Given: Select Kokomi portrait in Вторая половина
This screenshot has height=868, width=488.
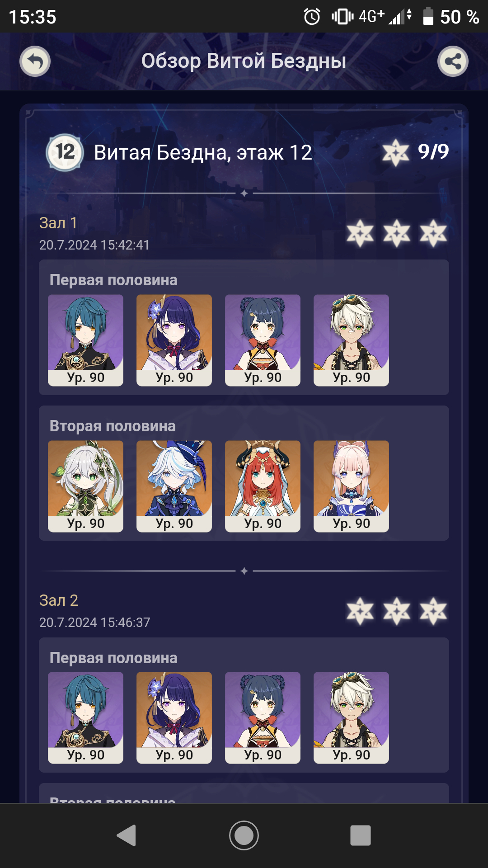Looking at the screenshot, I should click(351, 486).
